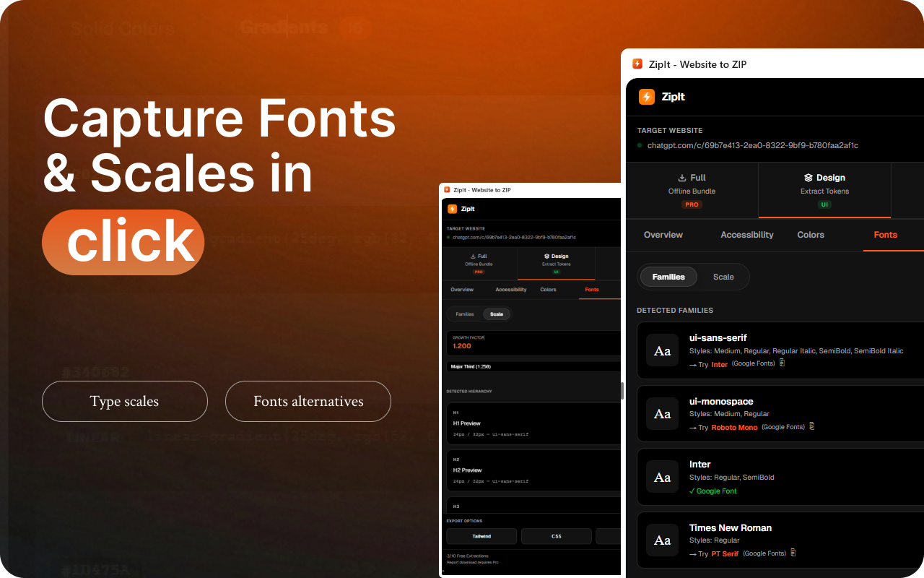Click the Times New Roman family name
The height and width of the screenshot is (578, 924).
tap(731, 527)
